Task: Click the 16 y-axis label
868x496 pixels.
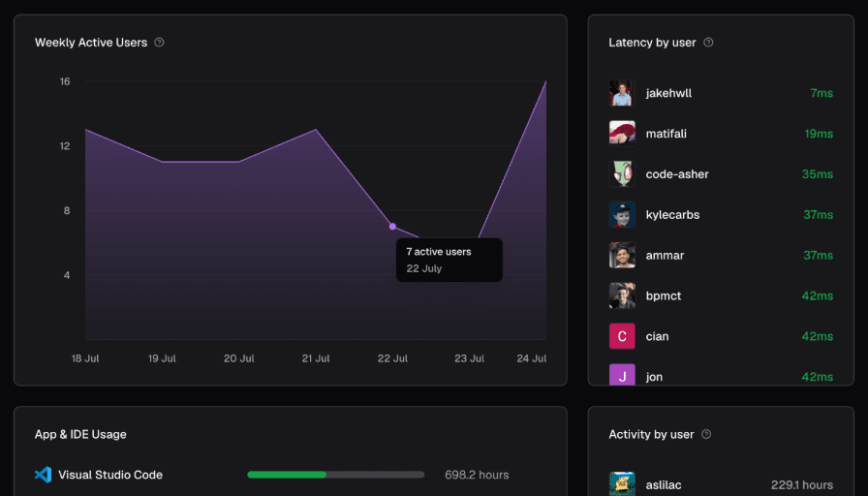Action: coord(65,81)
